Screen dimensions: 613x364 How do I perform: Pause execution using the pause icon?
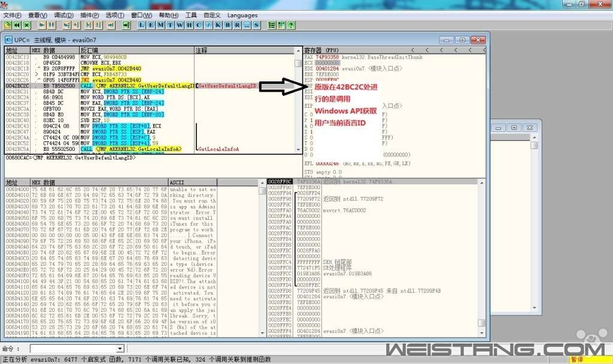tap(51, 25)
